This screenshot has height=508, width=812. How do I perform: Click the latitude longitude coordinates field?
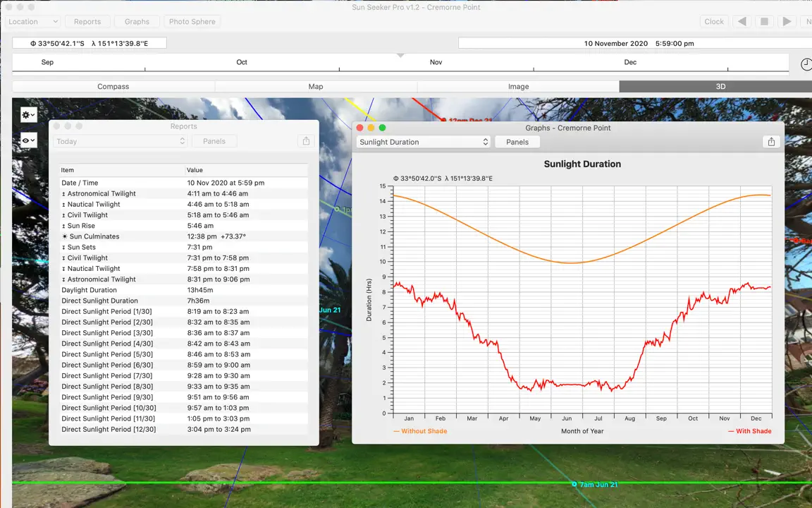pyautogui.click(x=90, y=43)
